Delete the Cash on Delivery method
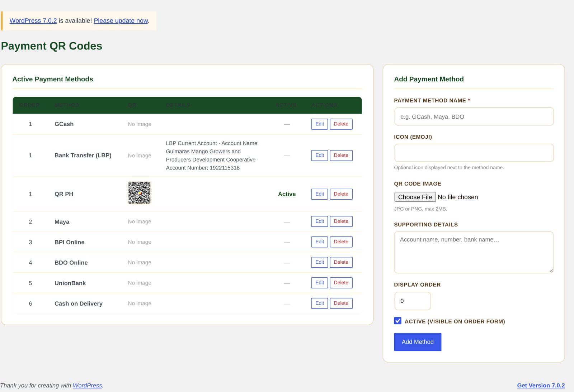The image size is (574, 392). pos(341,303)
